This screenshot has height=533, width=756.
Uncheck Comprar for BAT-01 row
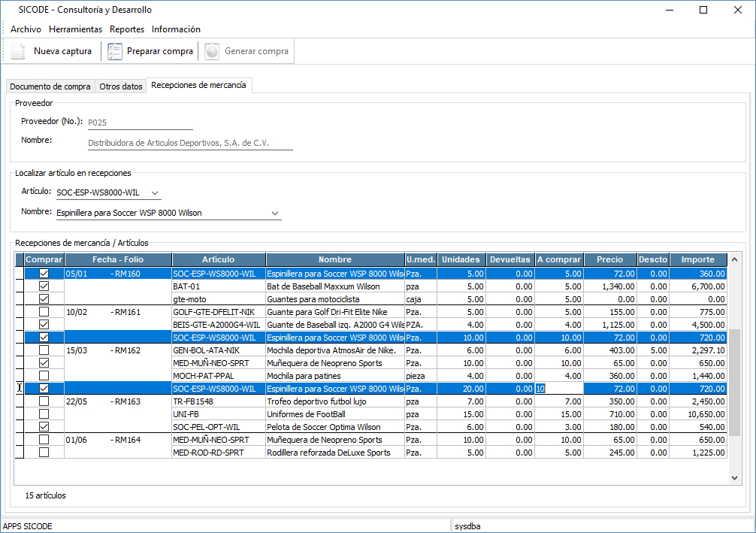(x=44, y=286)
